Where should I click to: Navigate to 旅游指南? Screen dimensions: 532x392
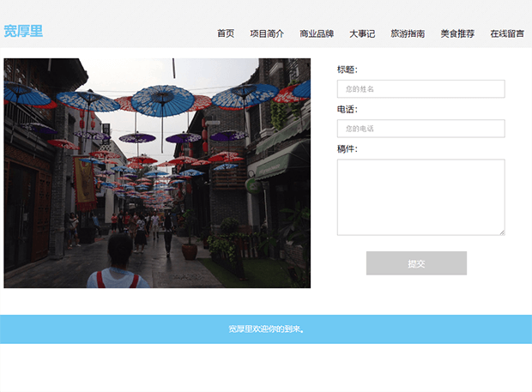click(x=408, y=33)
